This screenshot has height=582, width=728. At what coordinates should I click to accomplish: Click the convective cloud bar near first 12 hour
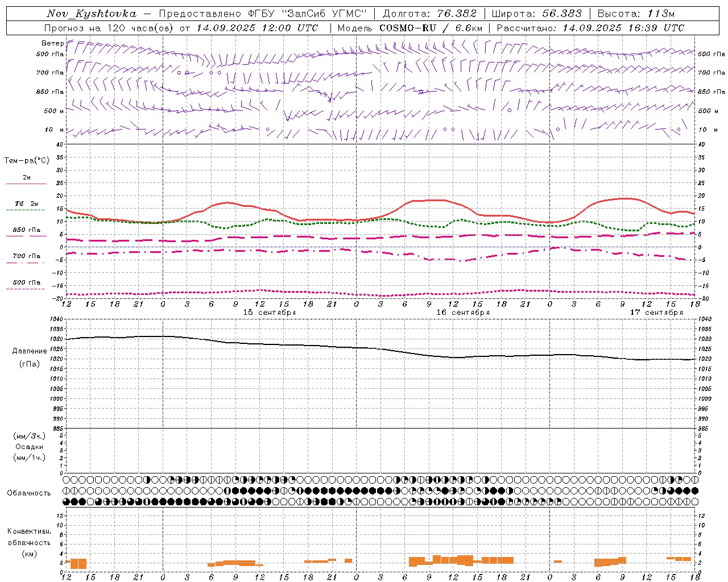76,563
